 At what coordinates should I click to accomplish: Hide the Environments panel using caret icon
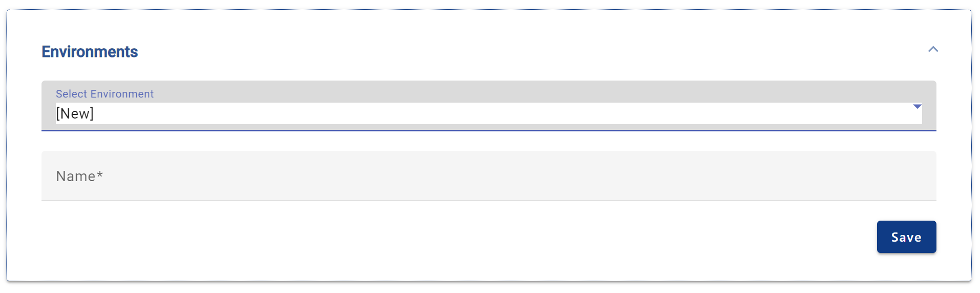tap(933, 49)
